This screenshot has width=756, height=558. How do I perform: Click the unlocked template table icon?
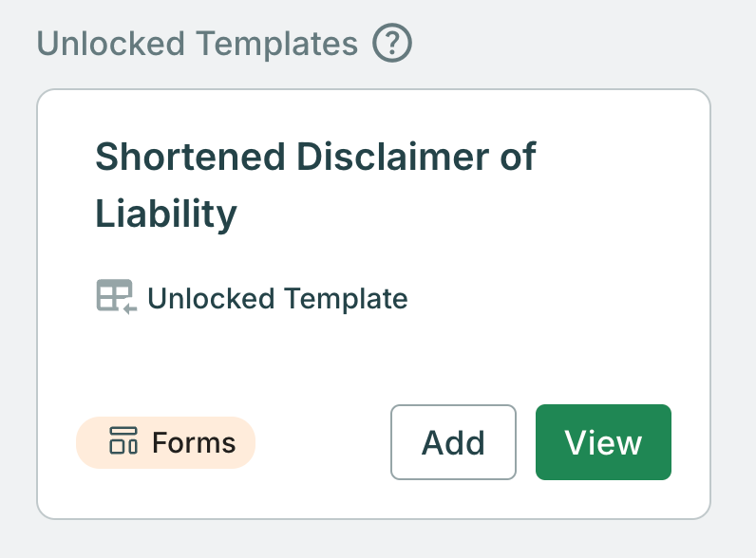click(x=117, y=297)
